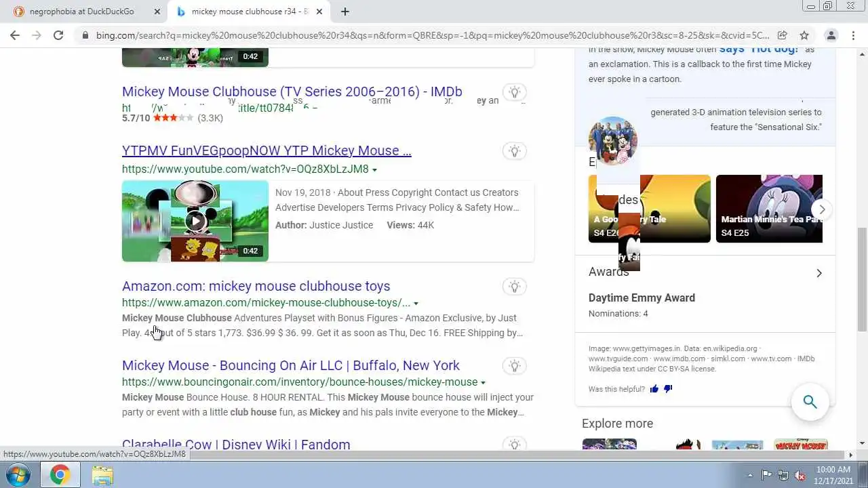The image size is (868, 488).
Task: Click the Action Center flag tray icon
Action: (767, 475)
